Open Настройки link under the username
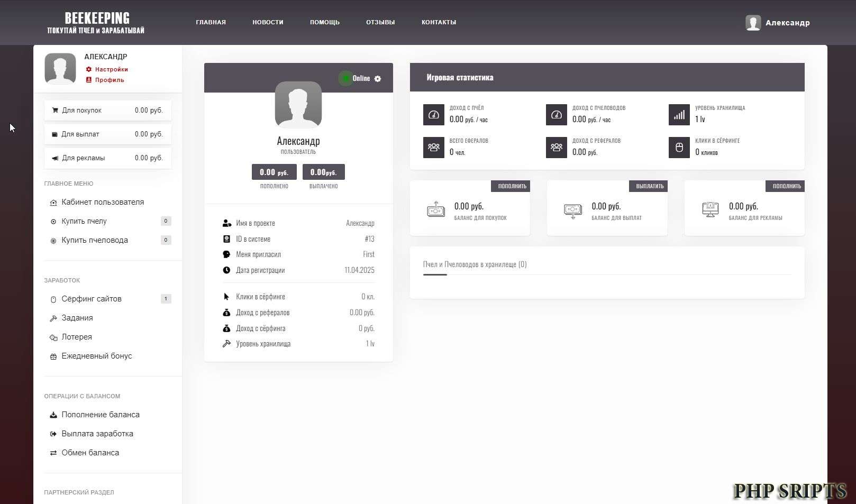The height and width of the screenshot is (504, 856). (x=111, y=69)
